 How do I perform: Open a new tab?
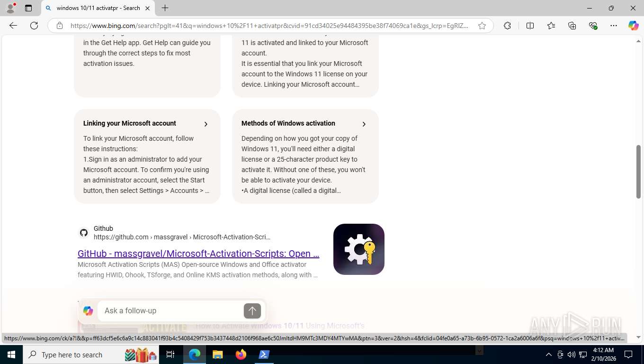(165, 8)
